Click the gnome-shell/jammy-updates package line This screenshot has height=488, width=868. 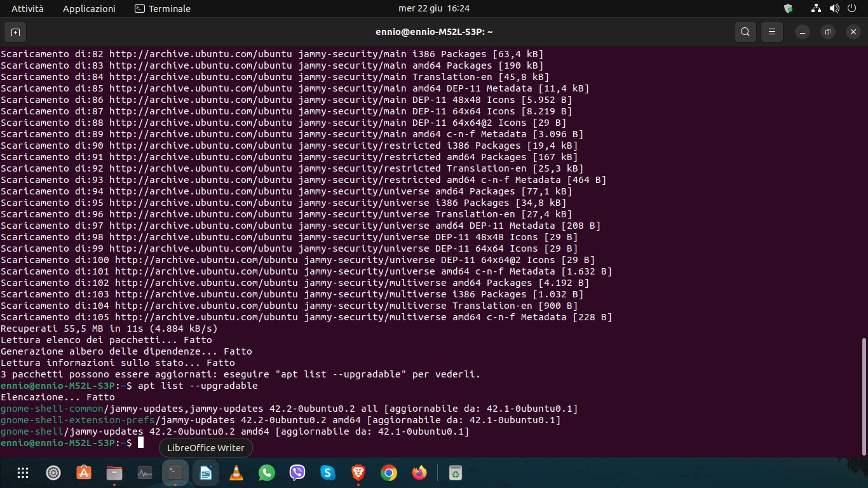(x=234, y=431)
